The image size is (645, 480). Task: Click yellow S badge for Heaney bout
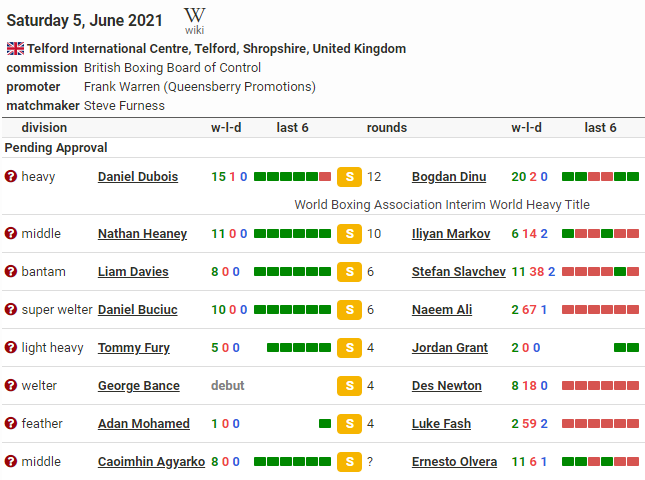click(349, 234)
